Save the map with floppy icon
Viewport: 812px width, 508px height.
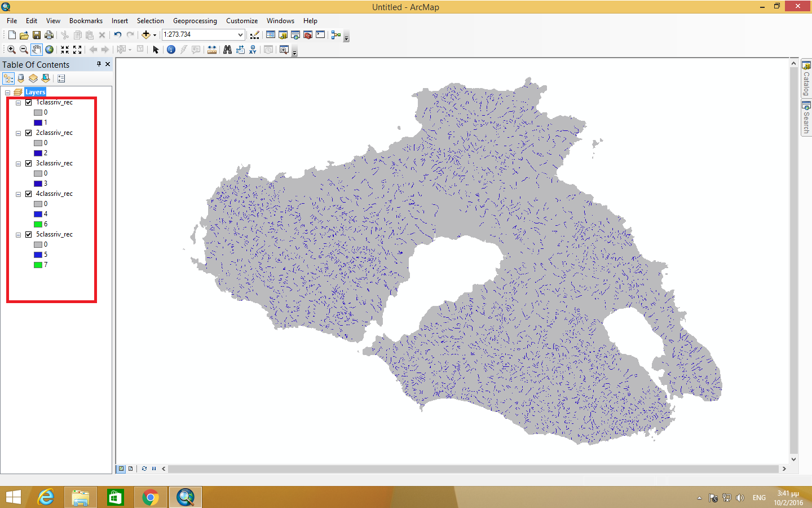pyautogui.click(x=37, y=35)
